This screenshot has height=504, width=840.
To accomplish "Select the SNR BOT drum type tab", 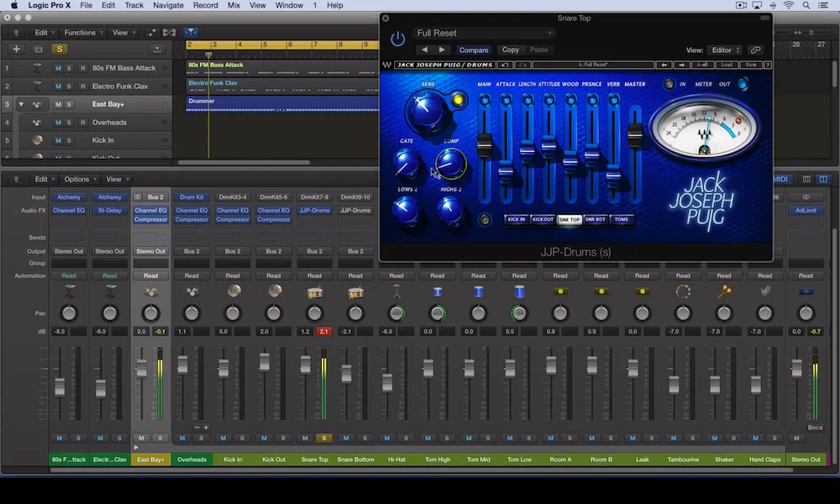I will point(596,219).
